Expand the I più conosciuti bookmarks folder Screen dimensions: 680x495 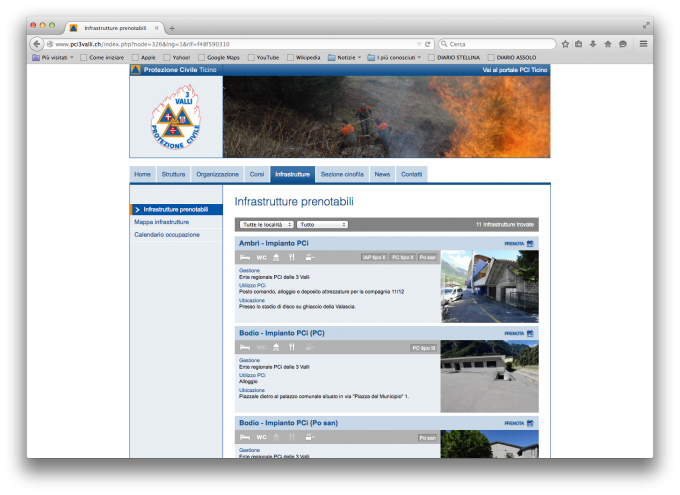coord(394,57)
